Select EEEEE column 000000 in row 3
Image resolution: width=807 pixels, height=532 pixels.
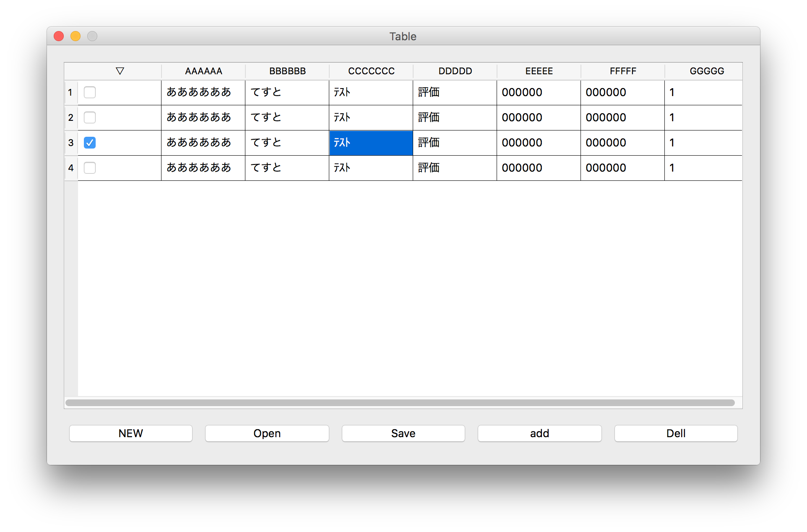coord(539,143)
